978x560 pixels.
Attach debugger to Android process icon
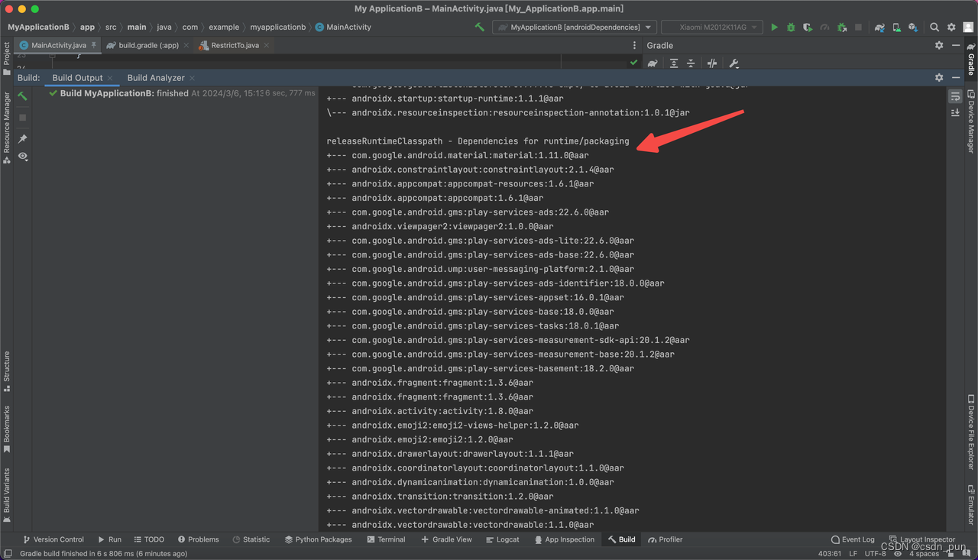click(841, 27)
